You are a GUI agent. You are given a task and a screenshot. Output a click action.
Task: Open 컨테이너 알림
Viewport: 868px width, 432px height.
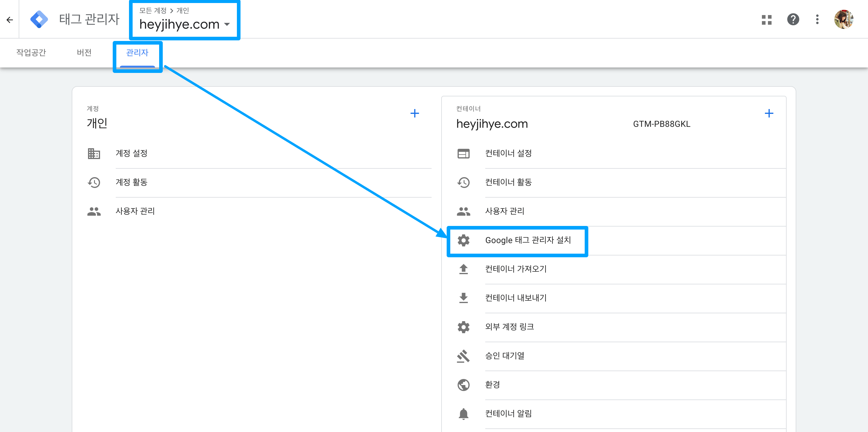(508, 414)
